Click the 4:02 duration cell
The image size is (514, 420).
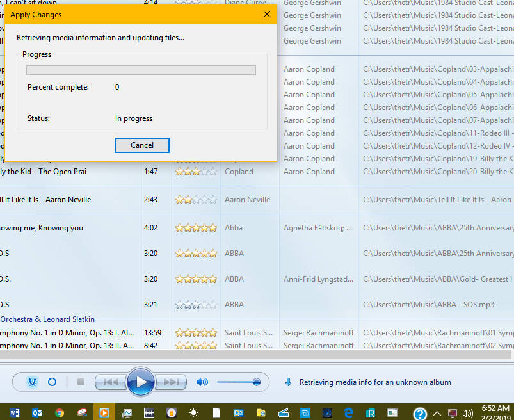point(150,228)
